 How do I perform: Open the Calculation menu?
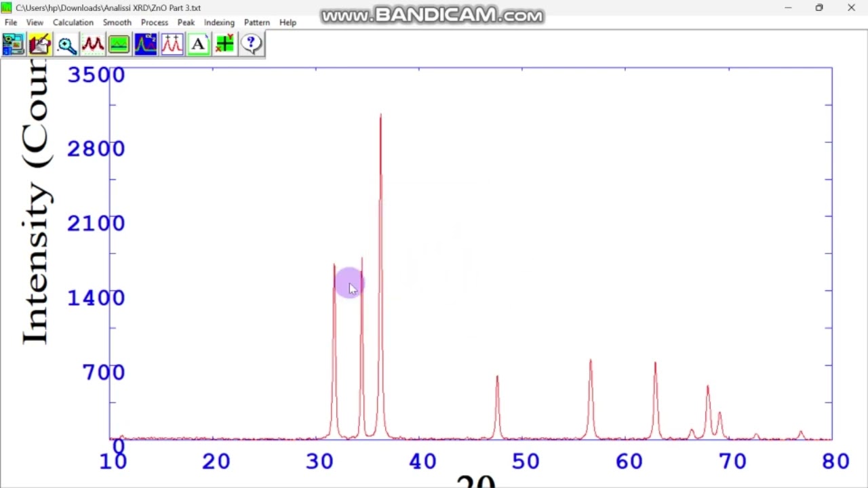pyautogui.click(x=73, y=22)
